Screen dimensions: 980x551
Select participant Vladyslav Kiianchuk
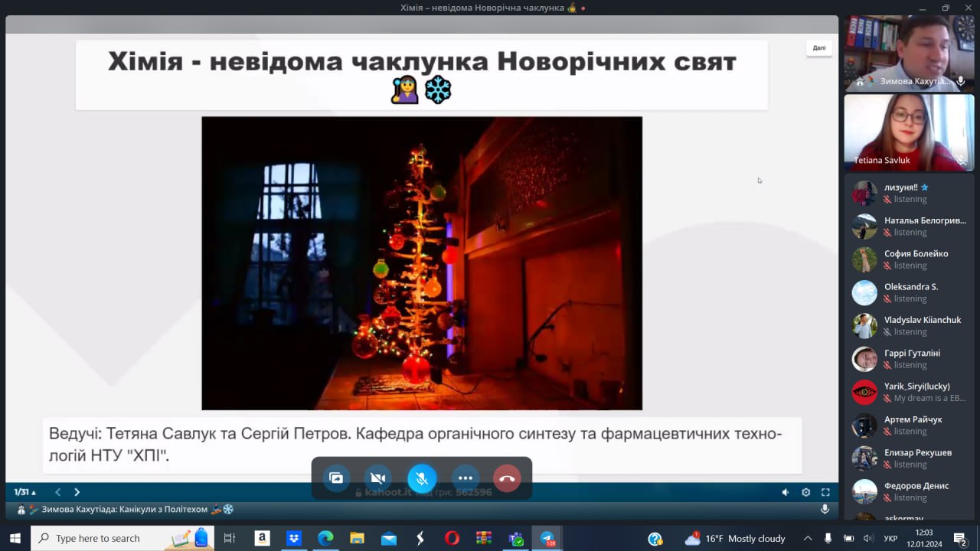pos(909,325)
